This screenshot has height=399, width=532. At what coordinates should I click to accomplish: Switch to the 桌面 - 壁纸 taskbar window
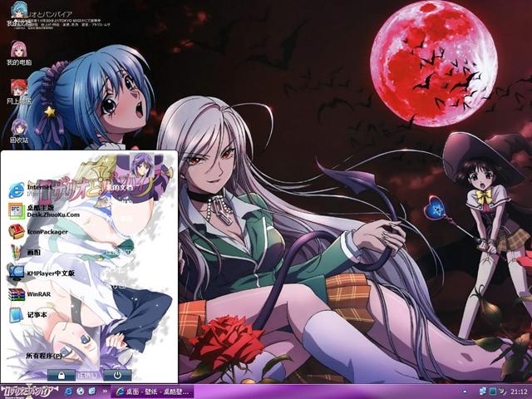coord(152,392)
